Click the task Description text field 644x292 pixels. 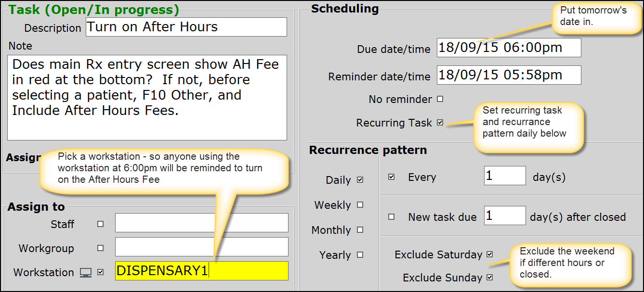[186, 27]
